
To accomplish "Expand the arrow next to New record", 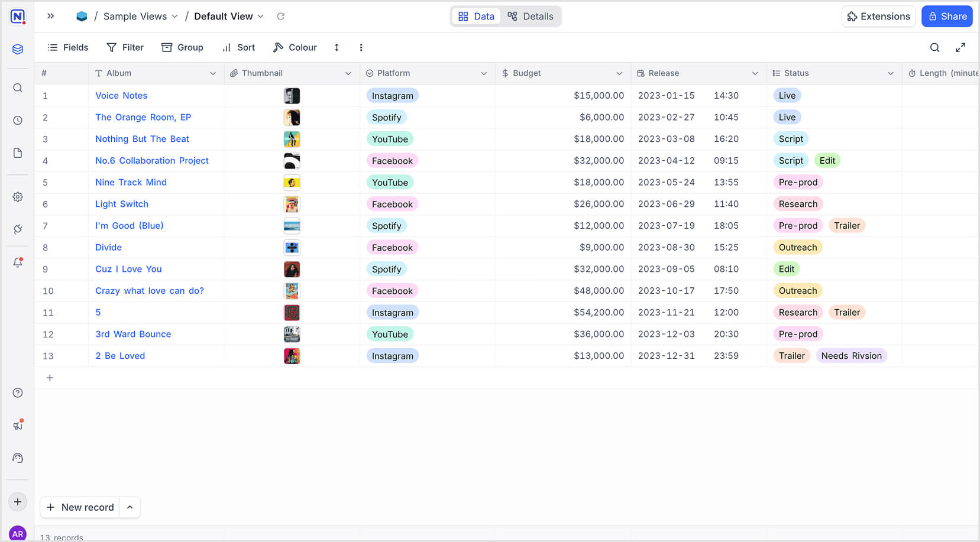I will point(130,507).
